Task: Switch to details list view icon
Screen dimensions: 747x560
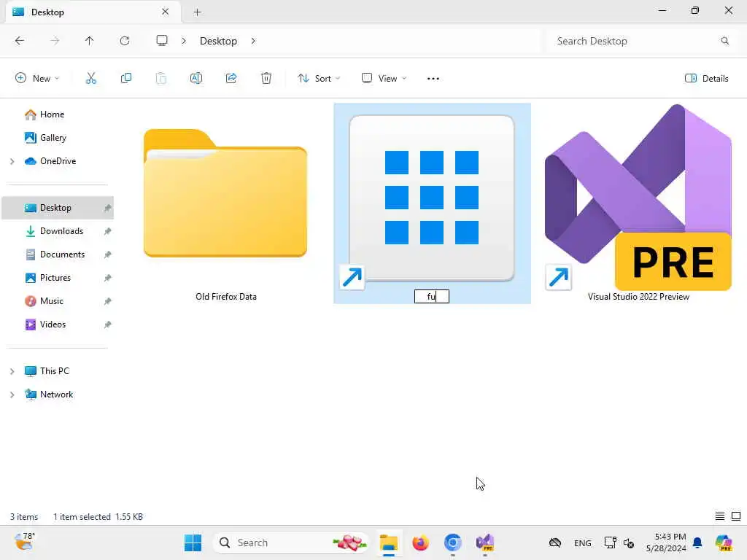Action: click(x=720, y=516)
